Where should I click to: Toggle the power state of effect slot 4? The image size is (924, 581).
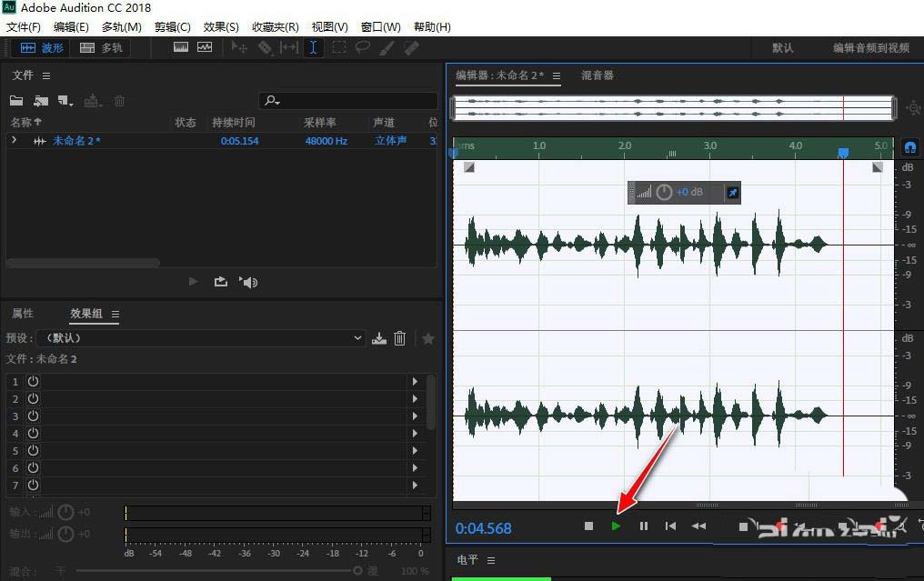point(33,433)
